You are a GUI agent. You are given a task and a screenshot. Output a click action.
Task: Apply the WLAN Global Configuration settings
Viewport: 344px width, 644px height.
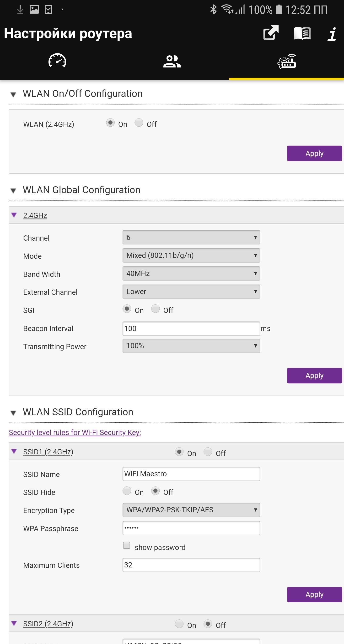pos(314,375)
